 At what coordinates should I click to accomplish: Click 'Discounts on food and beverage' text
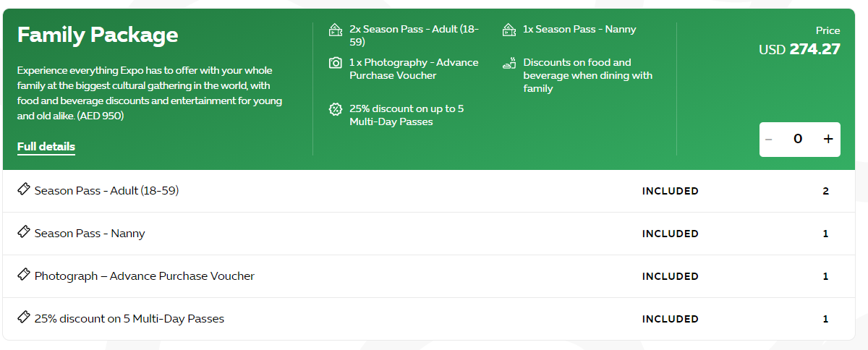(588, 75)
